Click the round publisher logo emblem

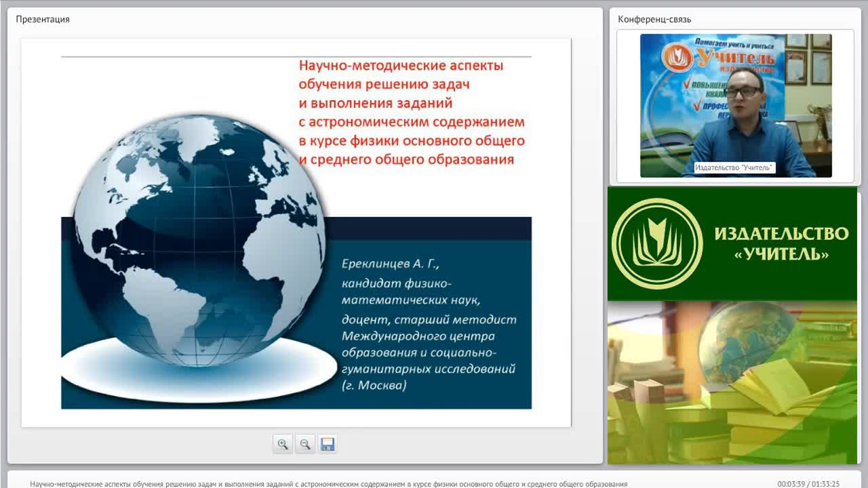click(x=656, y=243)
